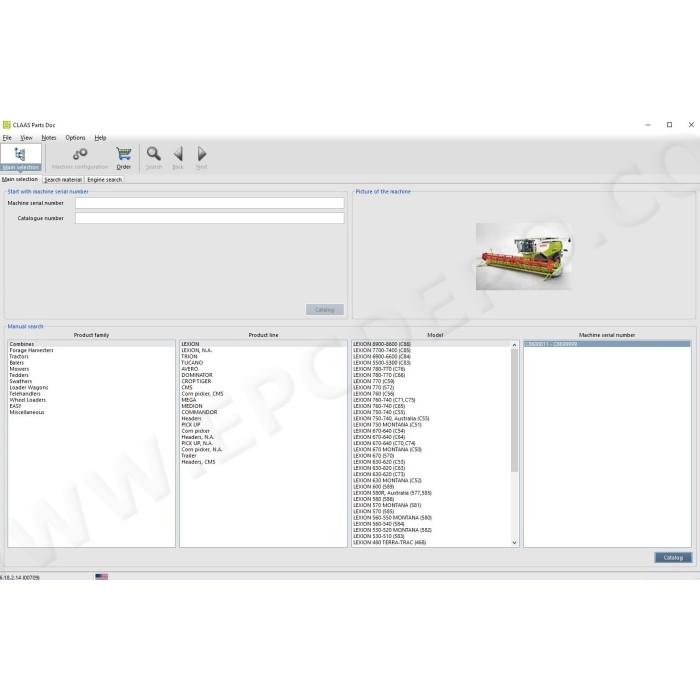The width and height of the screenshot is (700, 700).
Task: Select Mowers product family
Action: [91, 369]
